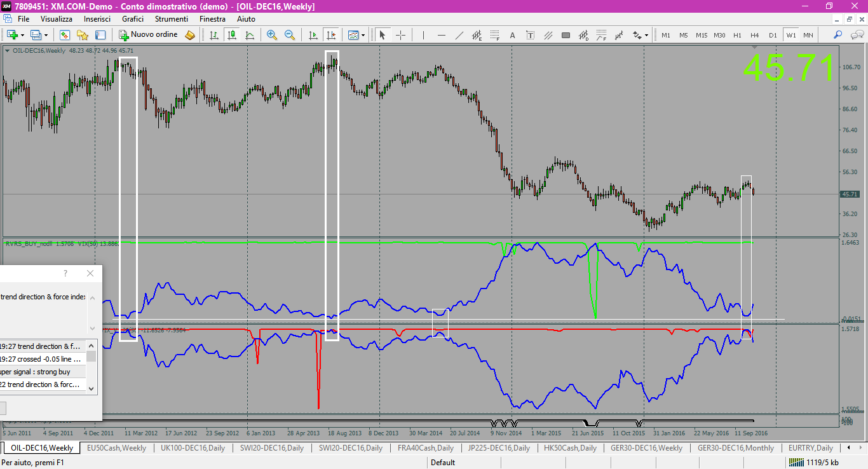This screenshot has width=868, height=469.
Task: Select the Fibonacci retracement tool
Action: (x=495, y=35)
